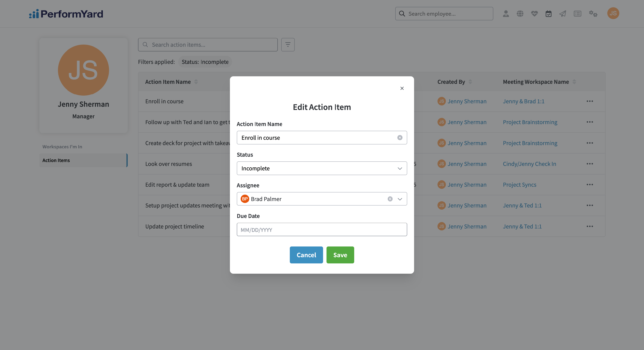Click the filter icon beside search
This screenshot has width=644, height=350.
coord(288,45)
